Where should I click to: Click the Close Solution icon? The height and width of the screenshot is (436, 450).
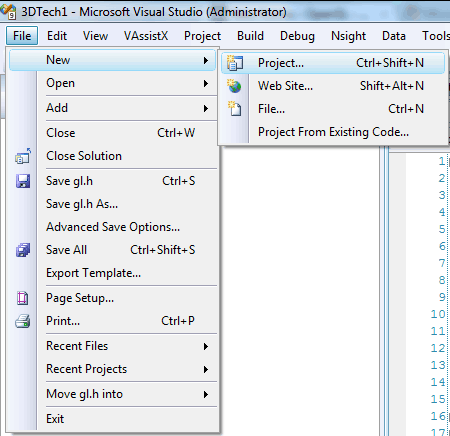click(23, 156)
